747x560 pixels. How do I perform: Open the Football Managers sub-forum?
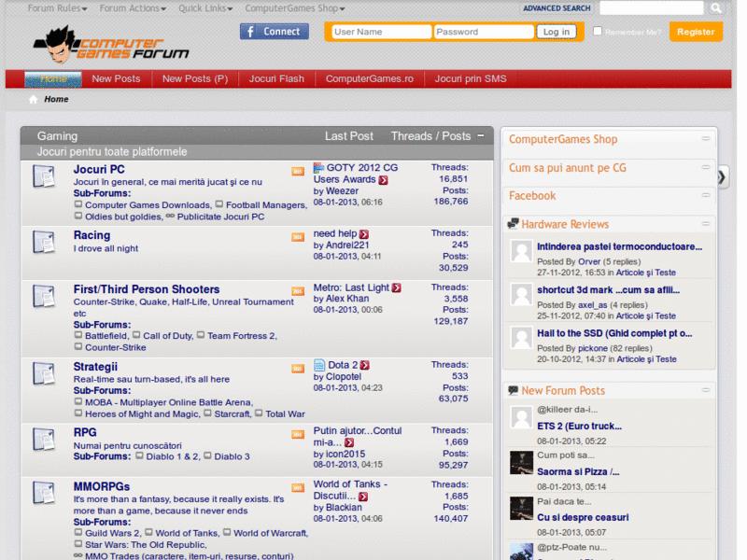click(x=266, y=205)
